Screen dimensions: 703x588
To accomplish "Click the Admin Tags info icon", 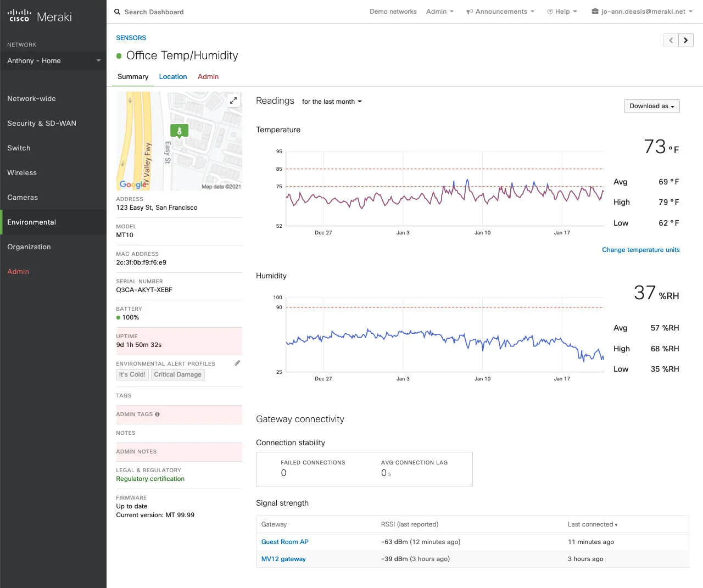I will point(157,415).
